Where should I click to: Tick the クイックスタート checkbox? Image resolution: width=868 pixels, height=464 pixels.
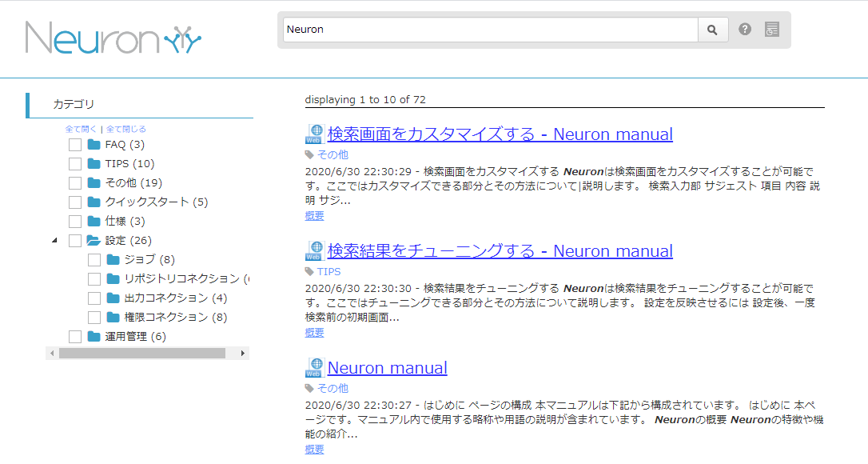(75, 202)
